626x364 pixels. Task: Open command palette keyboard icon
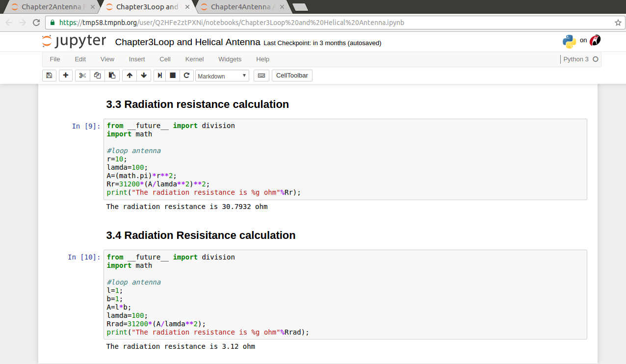tap(261, 76)
